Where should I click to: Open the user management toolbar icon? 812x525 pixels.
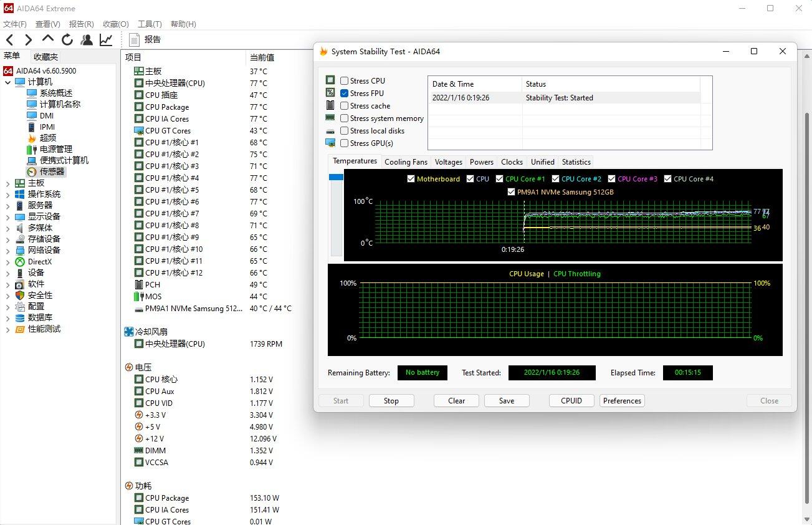click(87, 40)
